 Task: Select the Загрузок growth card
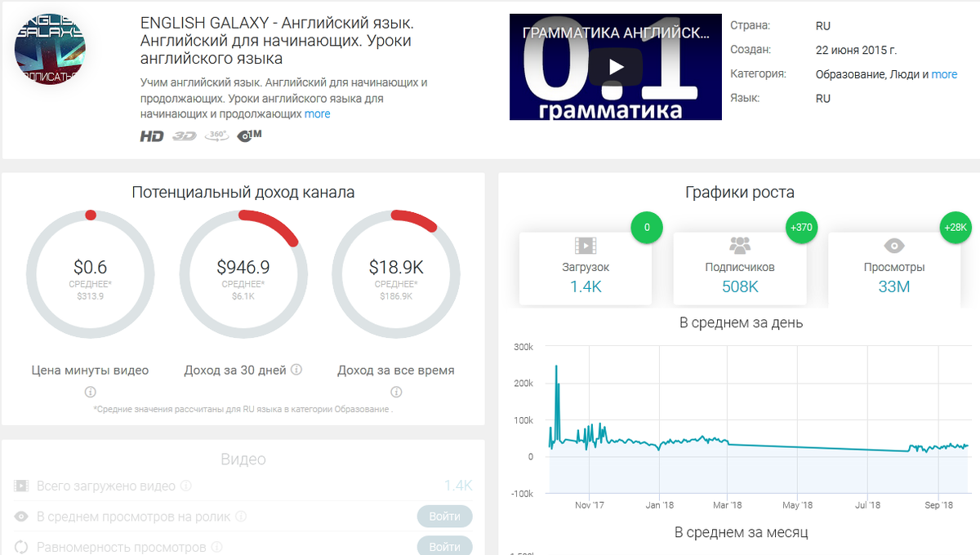pyautogui.click(x=586, y=269)
